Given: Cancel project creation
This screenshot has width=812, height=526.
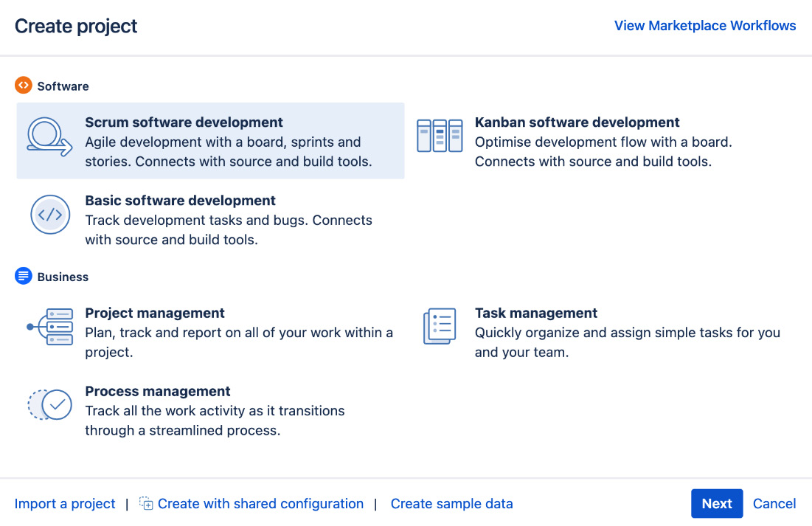Looking at the screenshot, I should (774, 503).
